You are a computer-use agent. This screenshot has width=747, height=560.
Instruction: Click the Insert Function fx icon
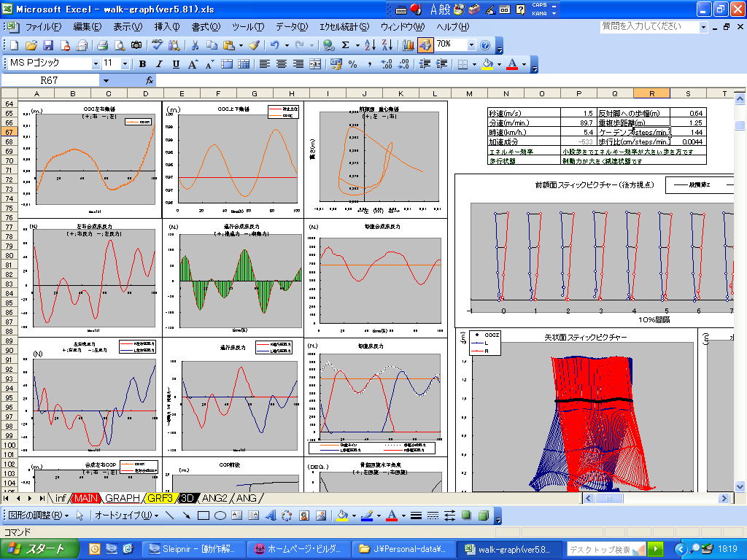click(x=149, y=80)
